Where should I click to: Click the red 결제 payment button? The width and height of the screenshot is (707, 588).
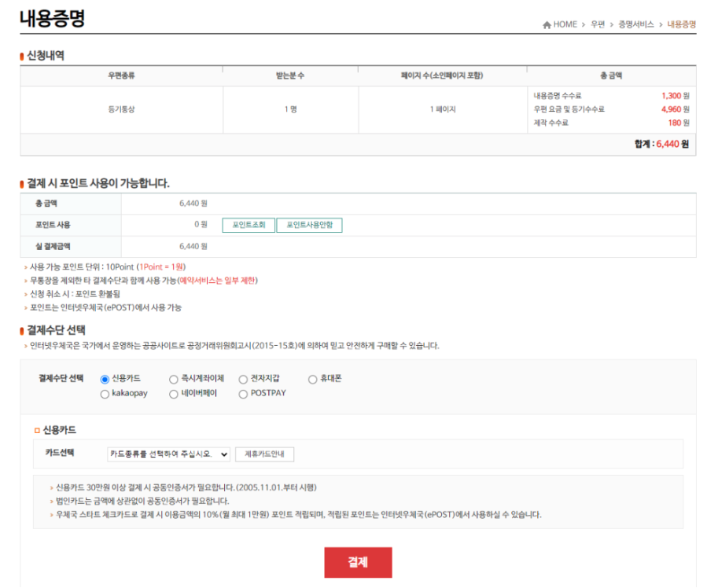(358, 562)
